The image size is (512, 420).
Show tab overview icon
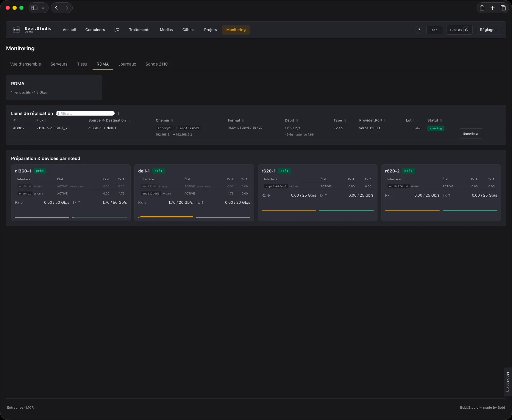(503, 8)
